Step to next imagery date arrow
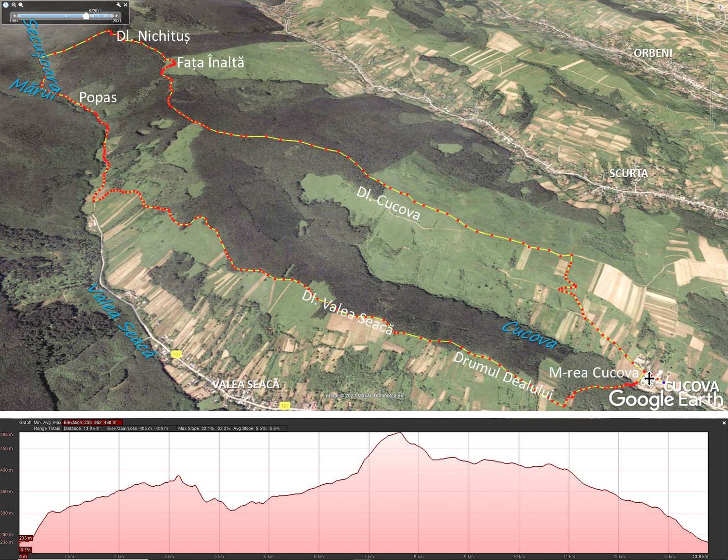The image size is (728, 560). (117, 16)
